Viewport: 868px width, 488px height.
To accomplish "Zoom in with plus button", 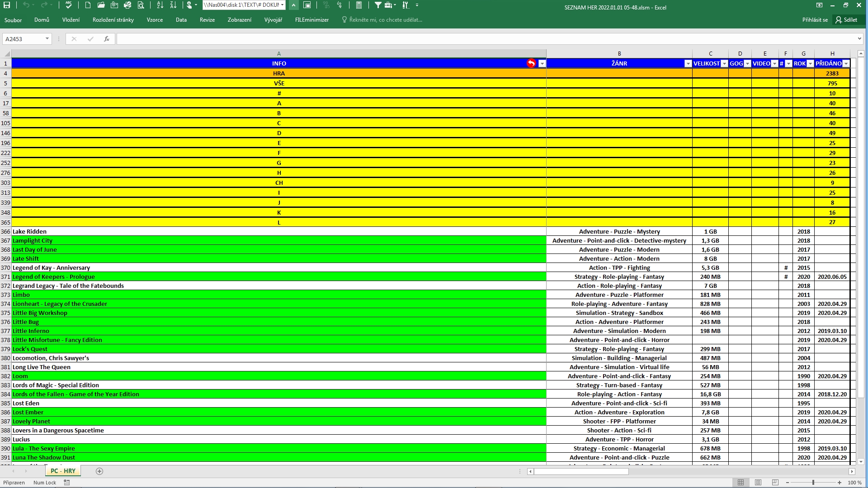I will (840, 483).
